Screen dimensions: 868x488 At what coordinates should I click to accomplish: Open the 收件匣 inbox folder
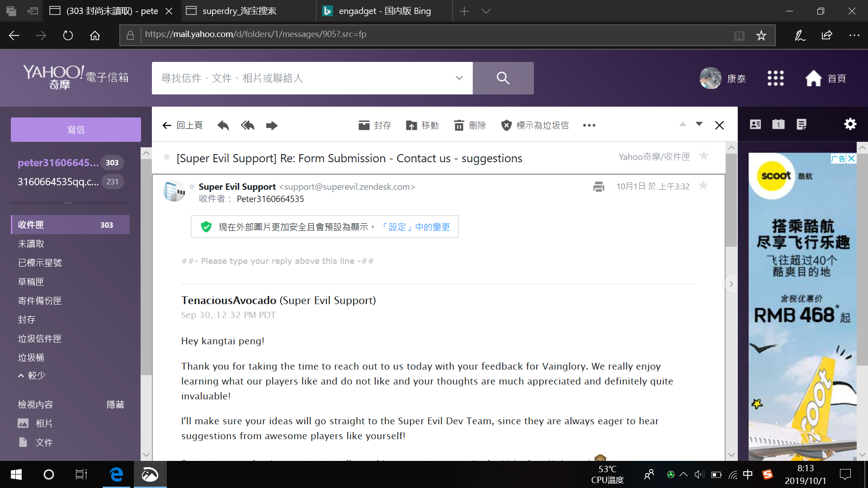[71, 225]
